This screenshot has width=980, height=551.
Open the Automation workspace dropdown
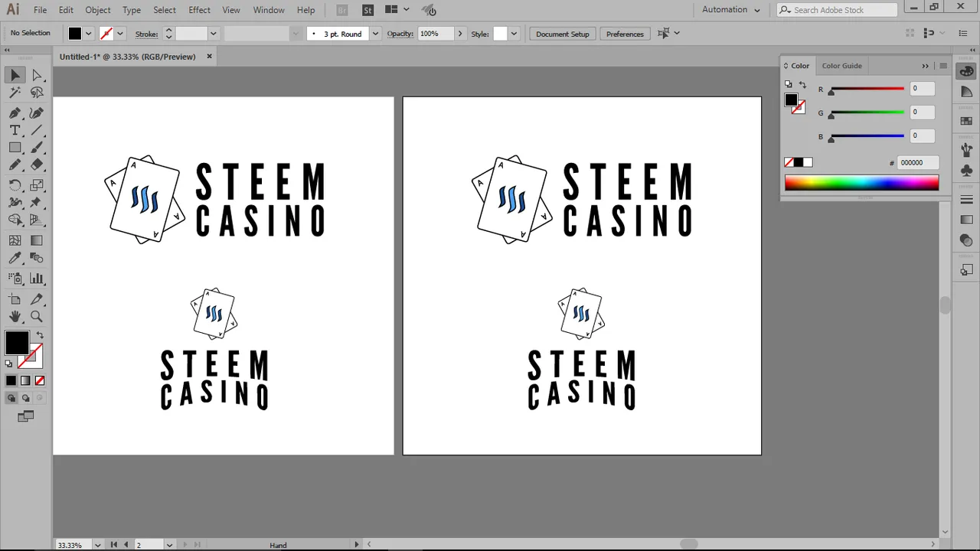[x=731, y=10]
